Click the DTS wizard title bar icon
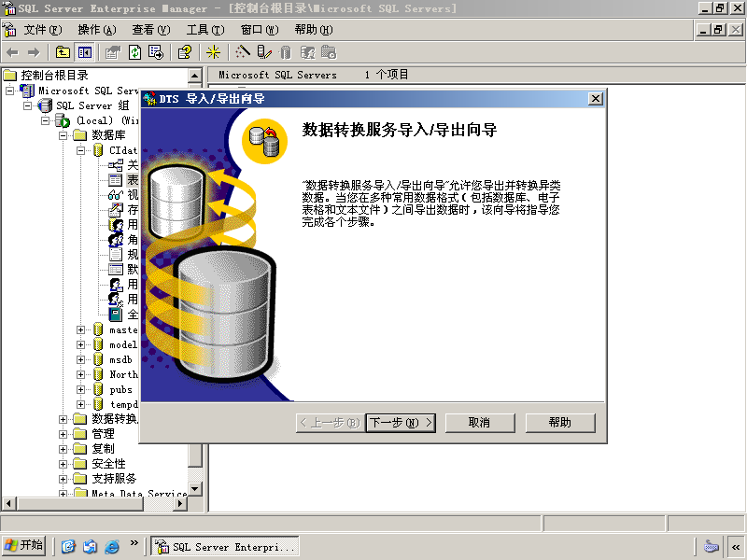 tap(150, 99)
